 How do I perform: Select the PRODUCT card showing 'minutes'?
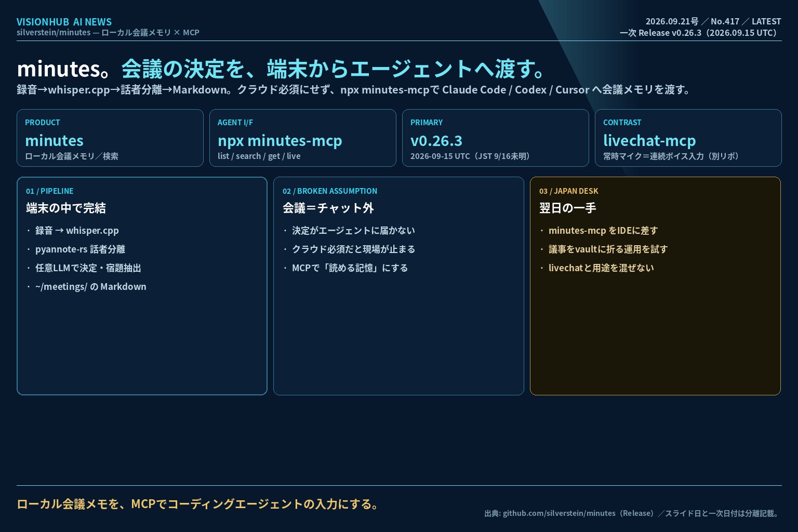click(x=110, y=138)
